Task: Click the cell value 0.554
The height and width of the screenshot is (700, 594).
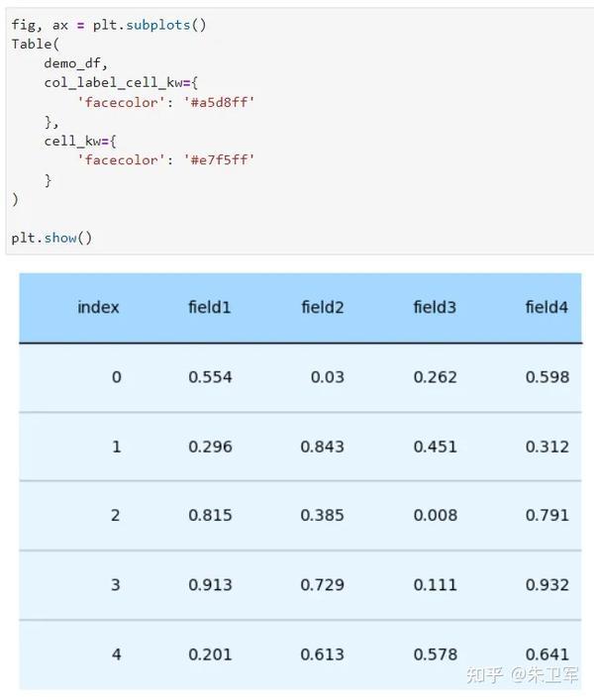Action: 210,377
